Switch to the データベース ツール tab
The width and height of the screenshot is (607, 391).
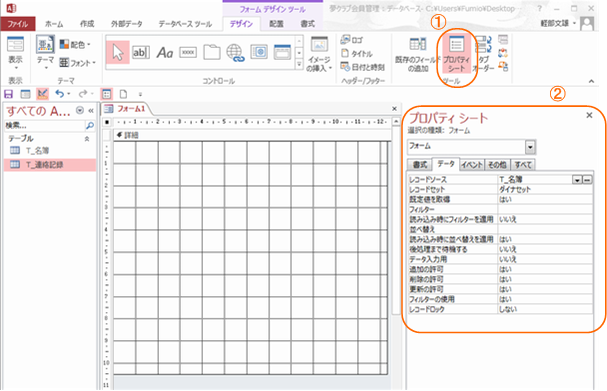185,24
